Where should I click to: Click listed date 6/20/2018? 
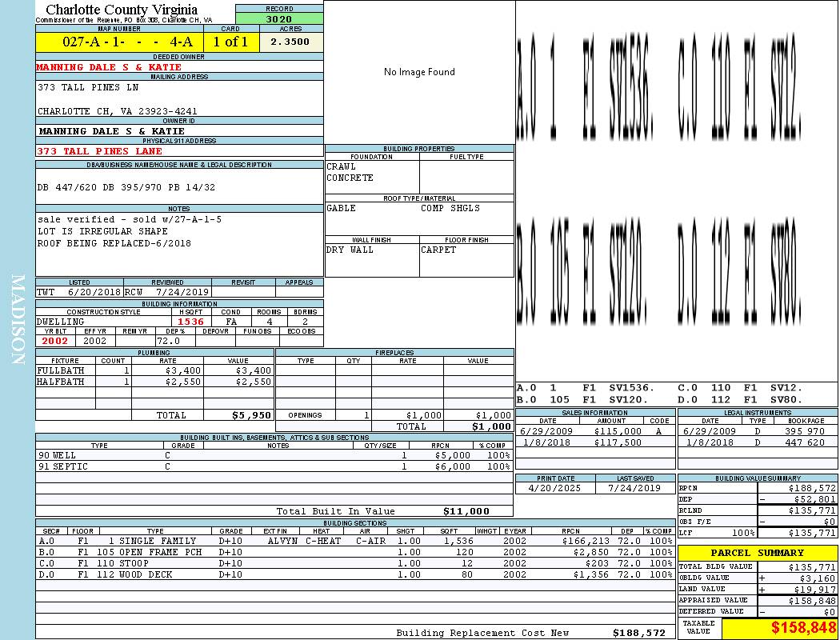tap(94, 293)
